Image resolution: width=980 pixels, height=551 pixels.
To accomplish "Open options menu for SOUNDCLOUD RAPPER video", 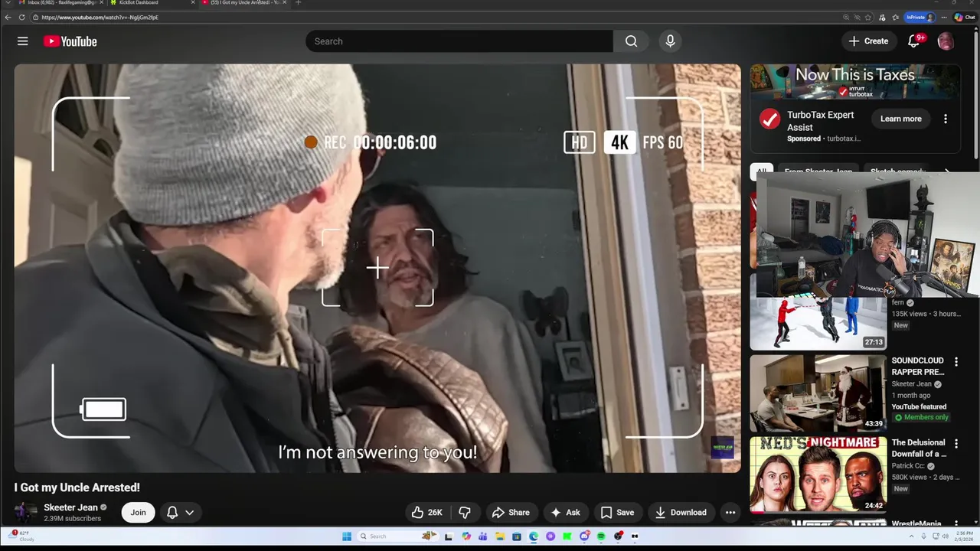I will tap(956, 360).
